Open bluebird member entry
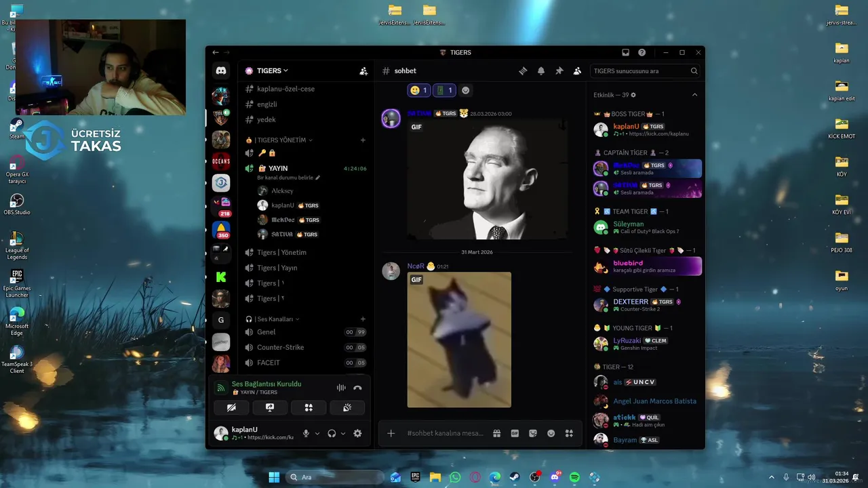 tap(647, 266)
